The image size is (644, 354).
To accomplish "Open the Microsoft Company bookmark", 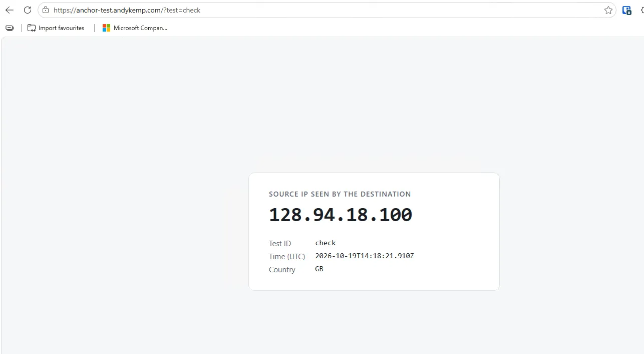I will click(135, 28).
